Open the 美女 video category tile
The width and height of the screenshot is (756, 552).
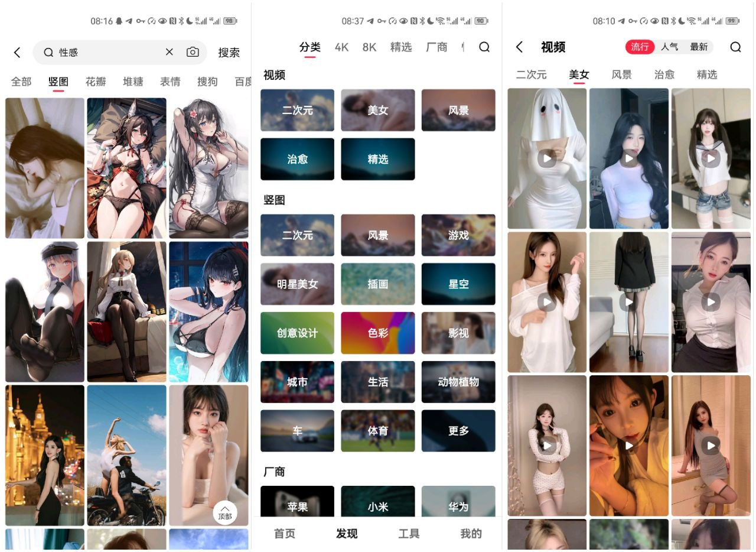(378, 110)
